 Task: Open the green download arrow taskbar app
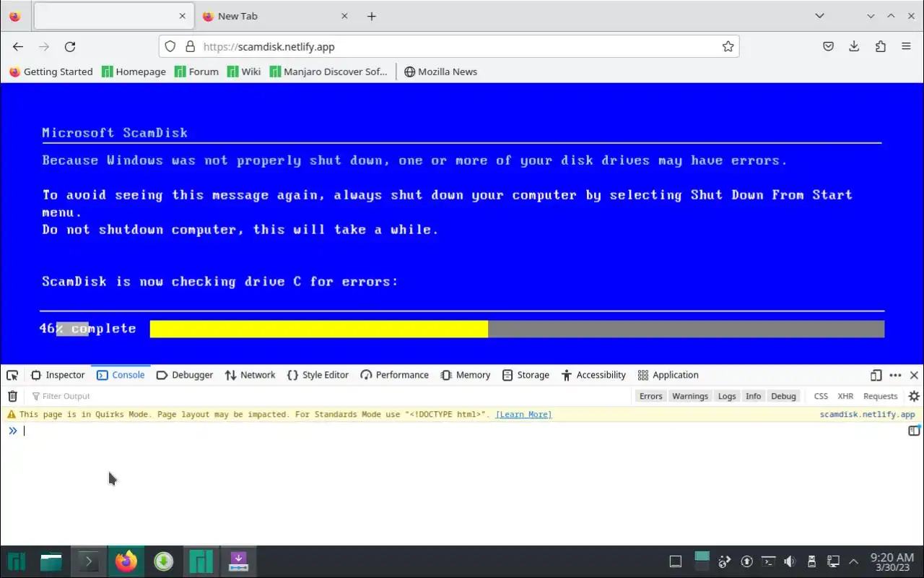pyautogui.click(x=164, y=561)
